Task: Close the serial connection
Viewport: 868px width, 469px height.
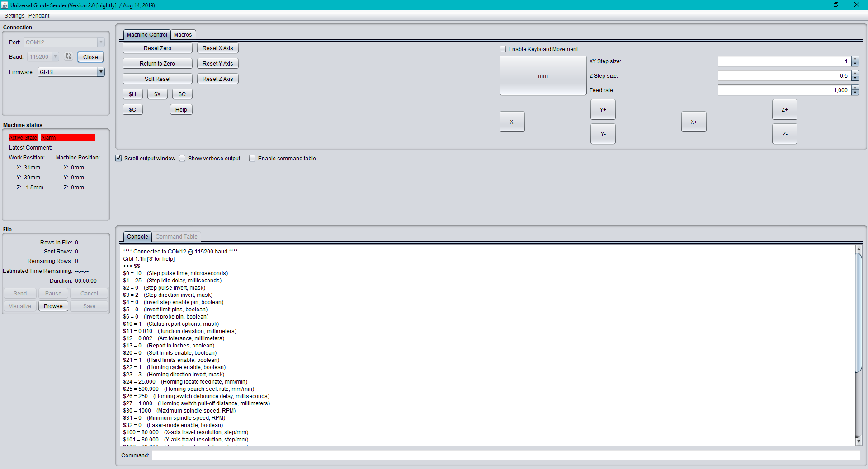Action: 90,57
